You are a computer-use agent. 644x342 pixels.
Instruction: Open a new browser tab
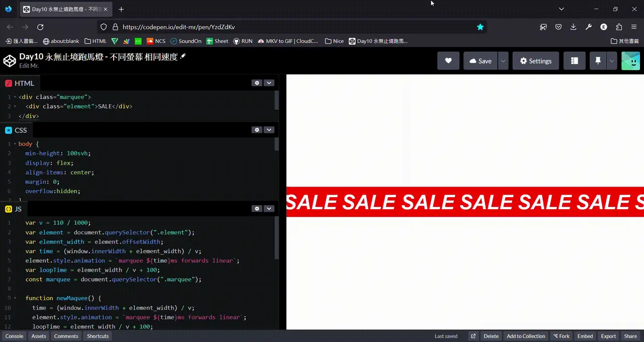point(121,9)
